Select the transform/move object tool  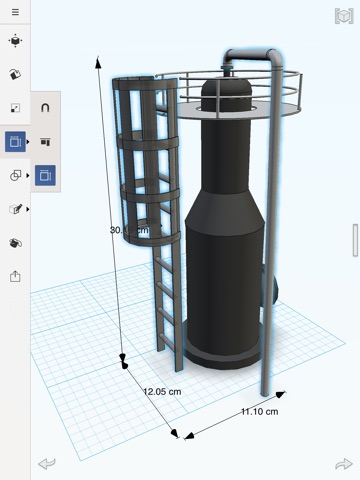15,41
